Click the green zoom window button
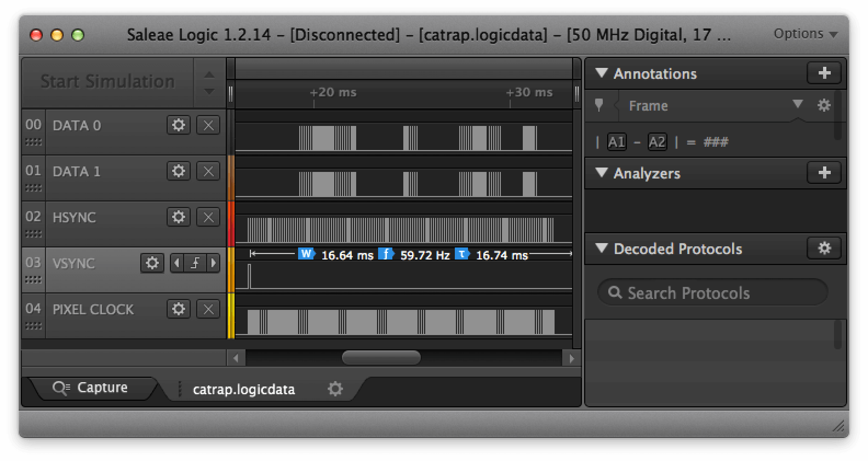Image resolution: width=868 pixels, height=461 pixels. 78,35
